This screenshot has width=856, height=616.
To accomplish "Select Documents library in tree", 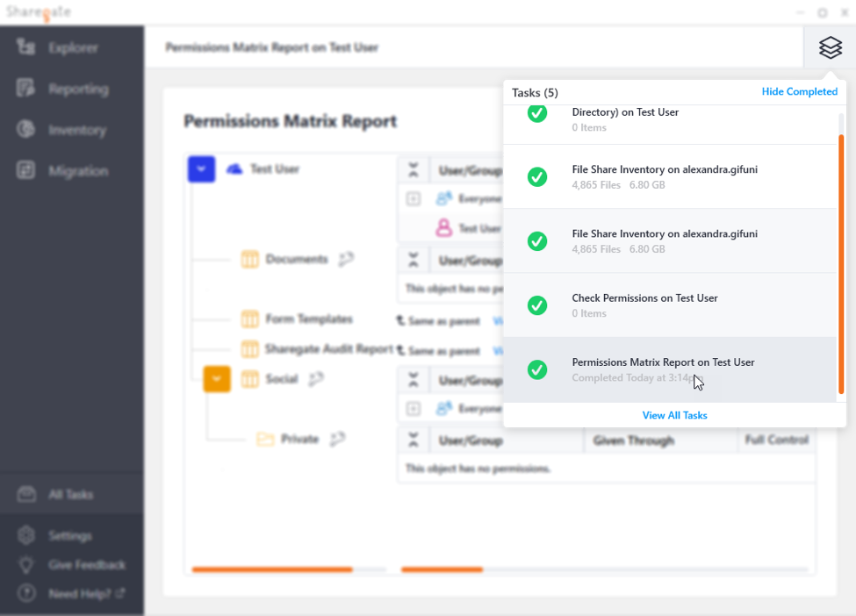I will point(297,259).
